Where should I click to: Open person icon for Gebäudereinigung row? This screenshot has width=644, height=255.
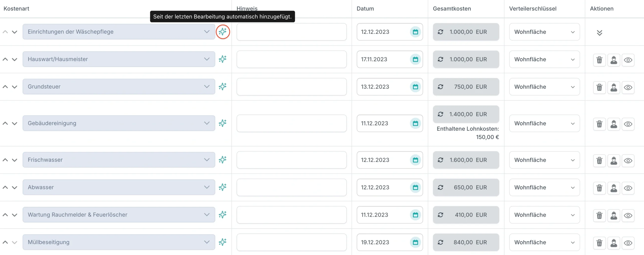(614, 124)
